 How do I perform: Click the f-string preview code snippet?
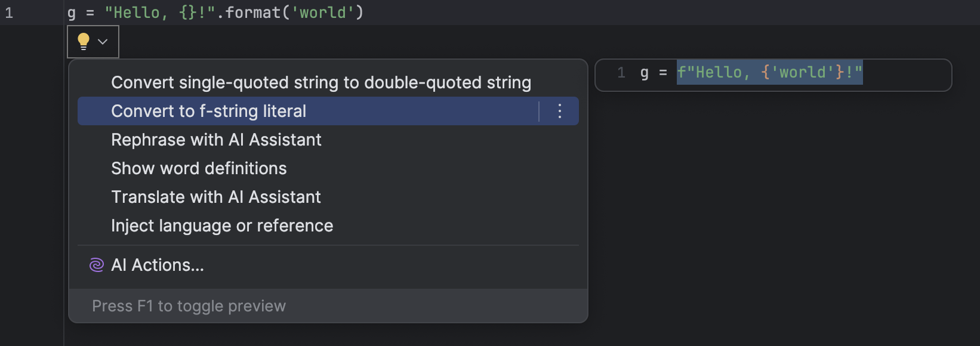[x=769, y=72]
